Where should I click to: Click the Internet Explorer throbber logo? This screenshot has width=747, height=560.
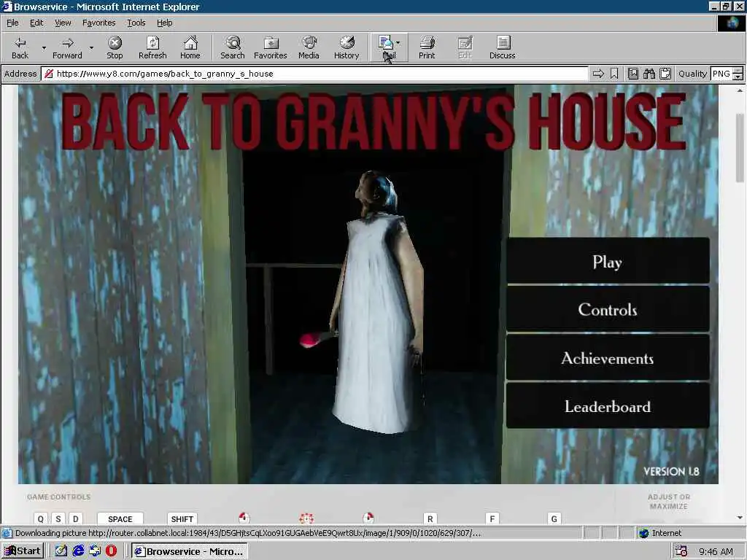click(x=731, y=23)
